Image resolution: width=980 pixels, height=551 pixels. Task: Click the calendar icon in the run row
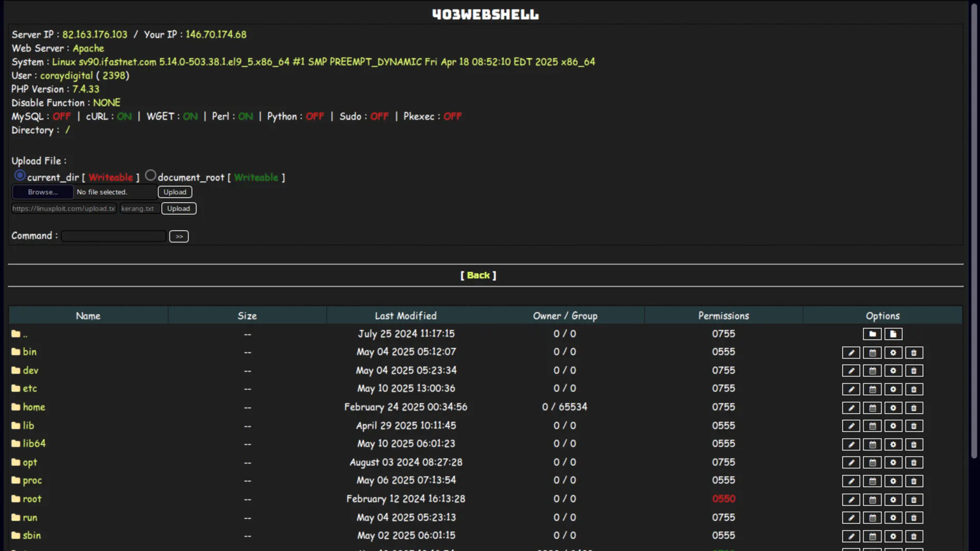point(872,518)
